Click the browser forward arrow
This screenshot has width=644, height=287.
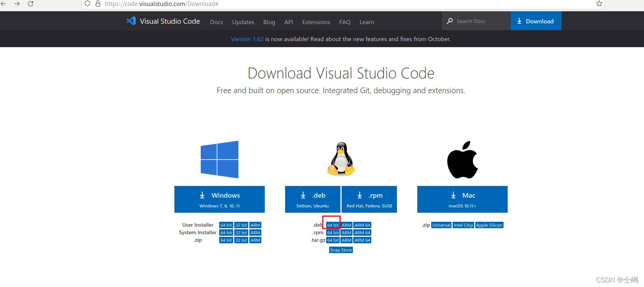pos(17,4)
